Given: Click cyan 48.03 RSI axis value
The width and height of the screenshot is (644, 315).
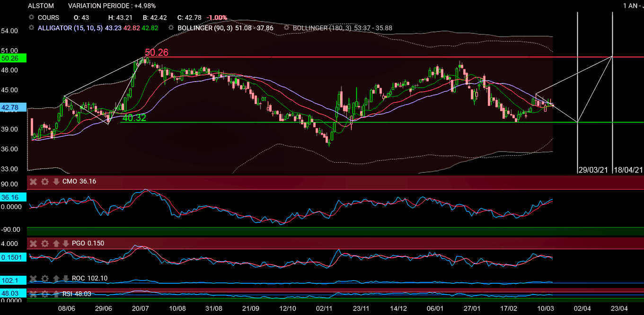Looking at the screenshot, I should coord(13,293).
